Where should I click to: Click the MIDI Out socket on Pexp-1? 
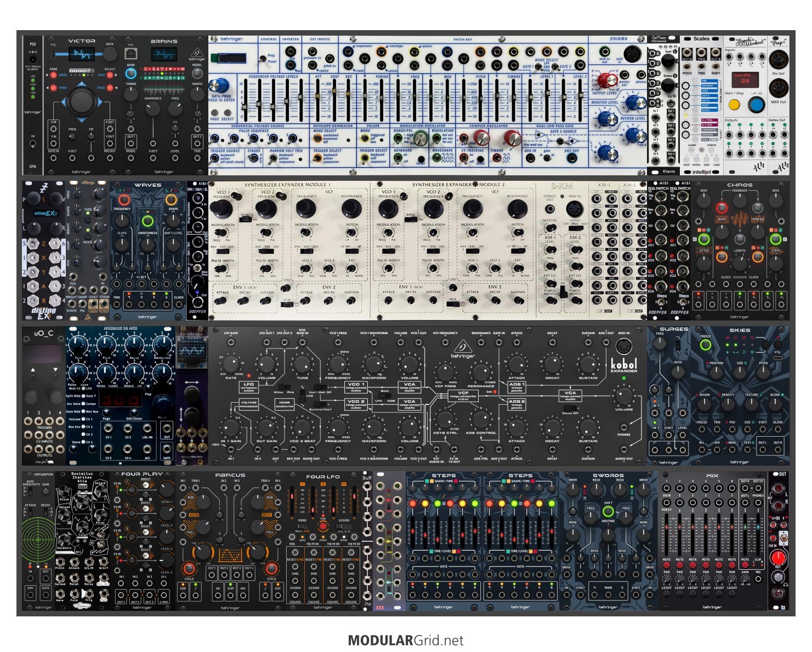click(x=778, y=88)
